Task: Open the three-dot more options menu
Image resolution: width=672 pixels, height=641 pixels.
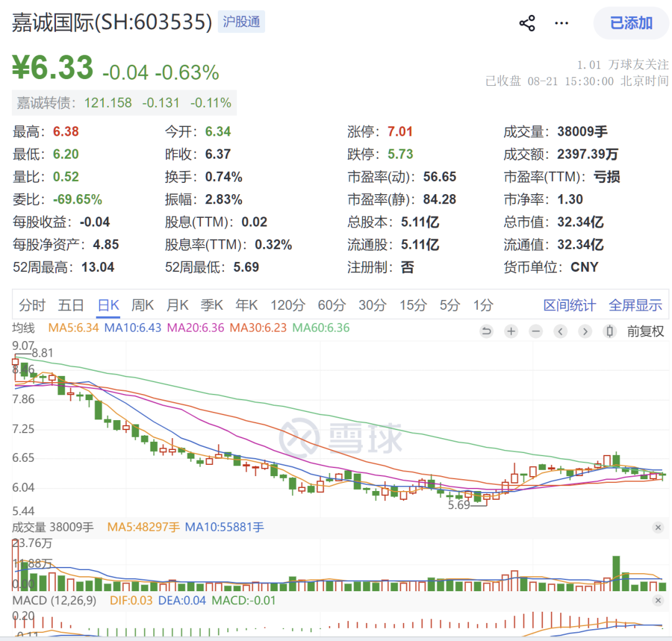Action: click(x=561, y=23)
